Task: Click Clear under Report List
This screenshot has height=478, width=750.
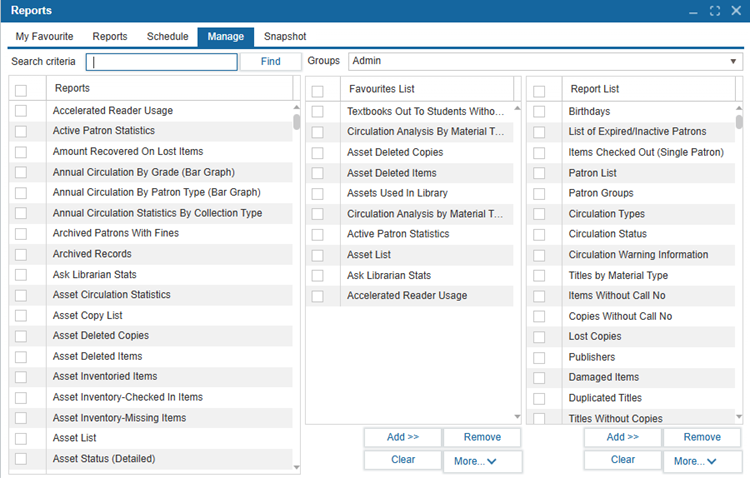Action: pyautogui.click(x=623, y=460)
